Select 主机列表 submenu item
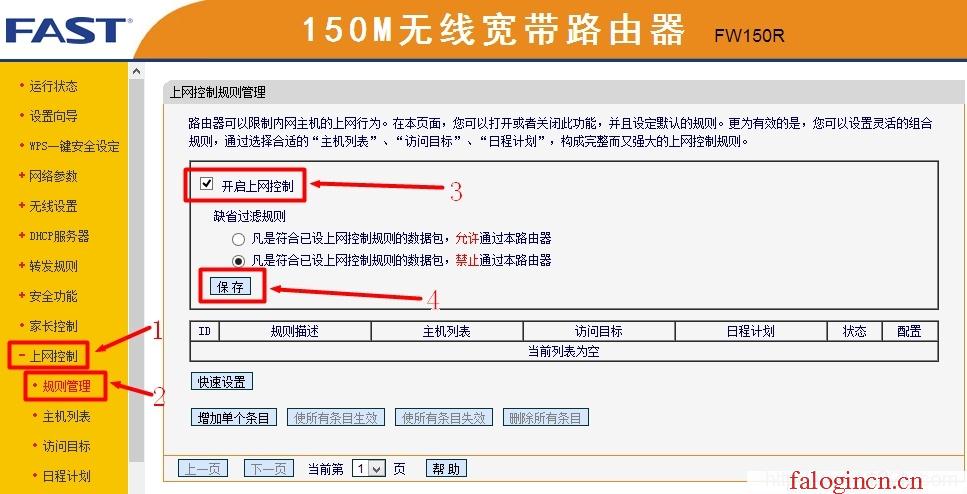The height and width of the screenshot is (494, 967). tap(67, 416)
